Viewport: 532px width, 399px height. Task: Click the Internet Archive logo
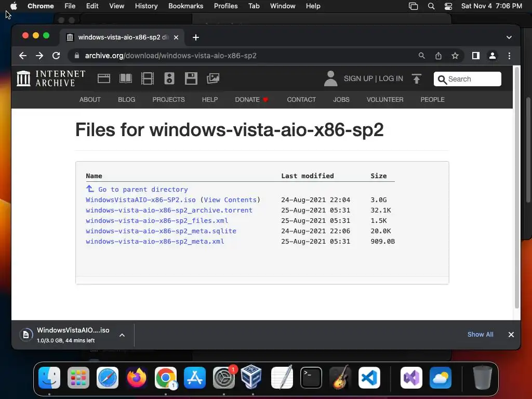(x=51, y=78)
